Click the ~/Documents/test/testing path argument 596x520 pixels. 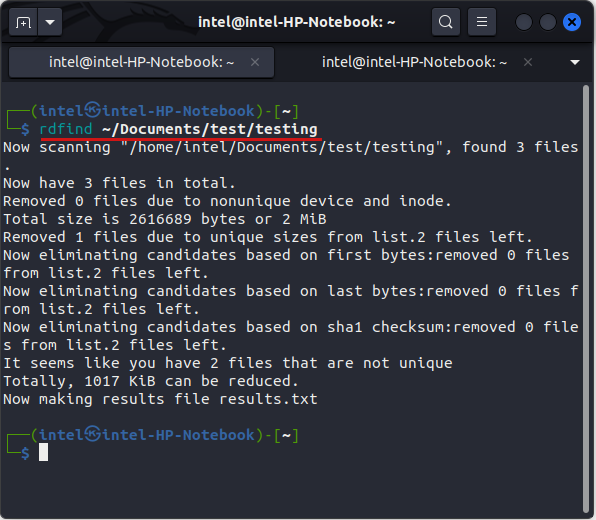click(x=210, y=129)
